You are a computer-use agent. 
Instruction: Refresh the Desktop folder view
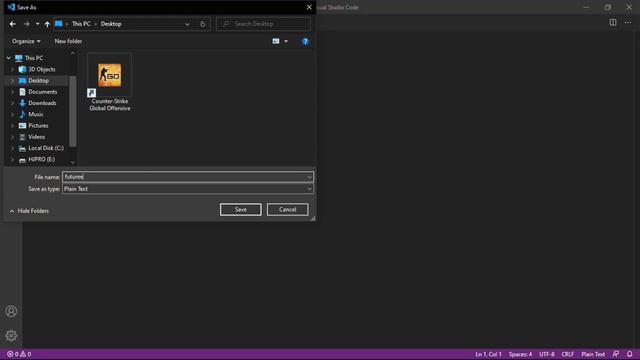tap(202, 24)
